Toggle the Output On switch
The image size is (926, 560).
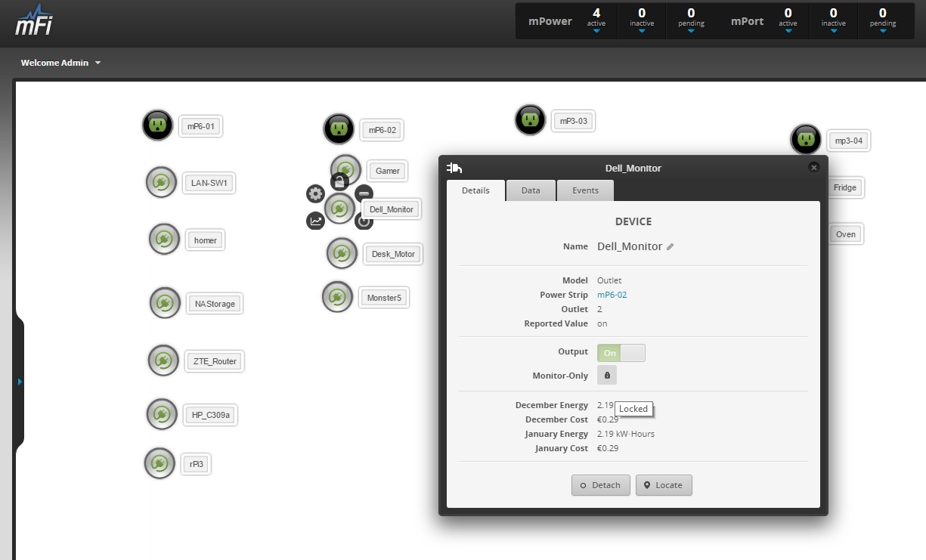[621, 353]
